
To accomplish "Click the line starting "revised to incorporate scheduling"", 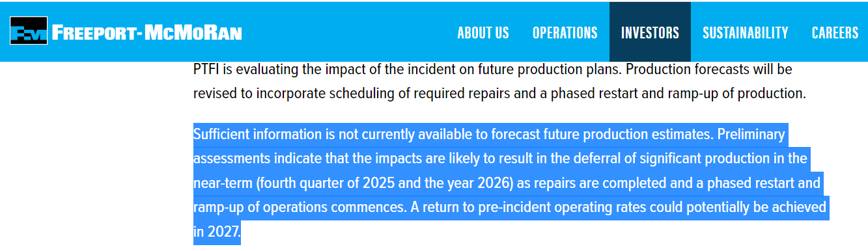I will [499, 94].
